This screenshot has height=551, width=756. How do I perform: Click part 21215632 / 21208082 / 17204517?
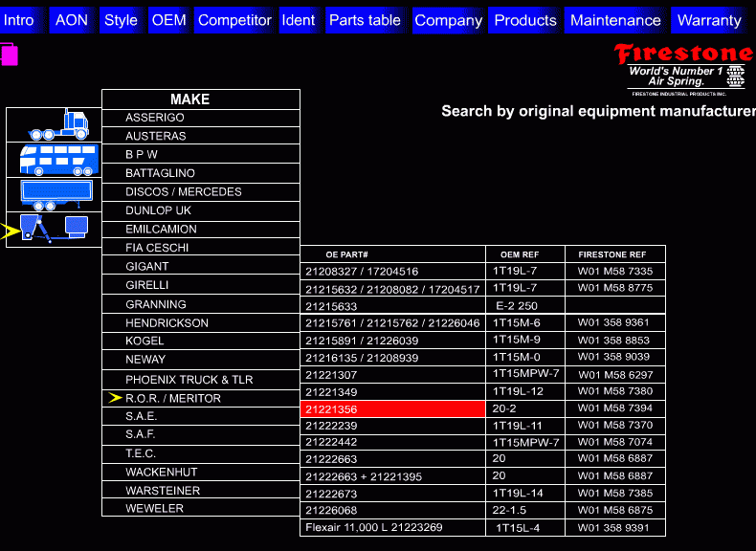click(392, 289)
